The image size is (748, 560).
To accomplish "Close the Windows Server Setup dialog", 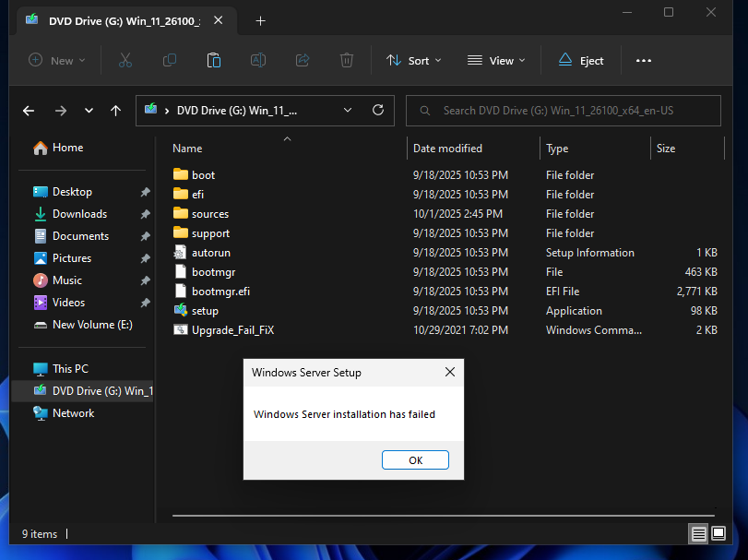I will (450, 372).
